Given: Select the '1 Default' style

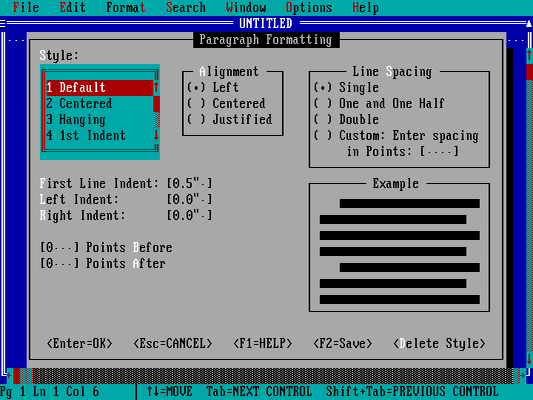Looking at the screenshot, I should point(99,87).
